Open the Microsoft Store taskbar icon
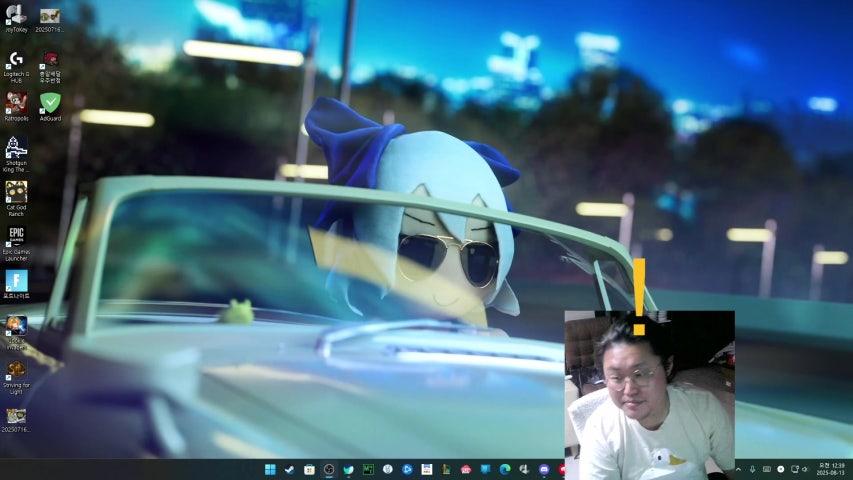 pyautogui.click(x=309, y=469)
